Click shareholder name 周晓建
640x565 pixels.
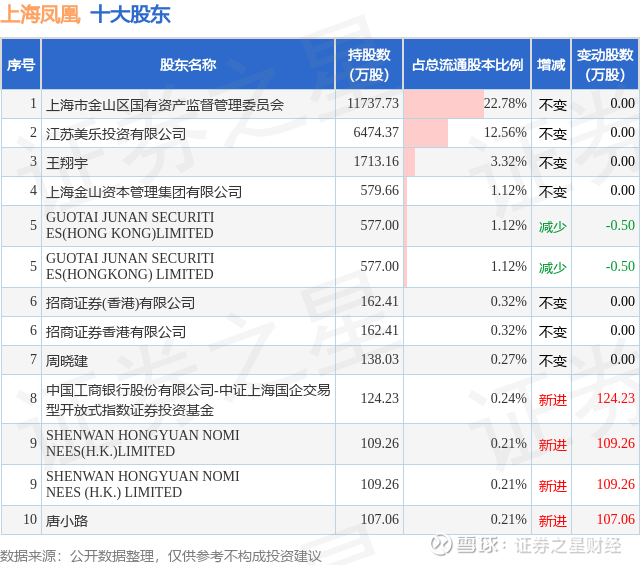pos(67,361)
